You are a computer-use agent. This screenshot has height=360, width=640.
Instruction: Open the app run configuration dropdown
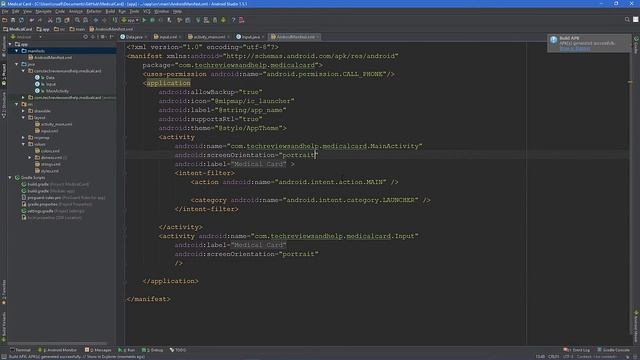pos(131,20)
